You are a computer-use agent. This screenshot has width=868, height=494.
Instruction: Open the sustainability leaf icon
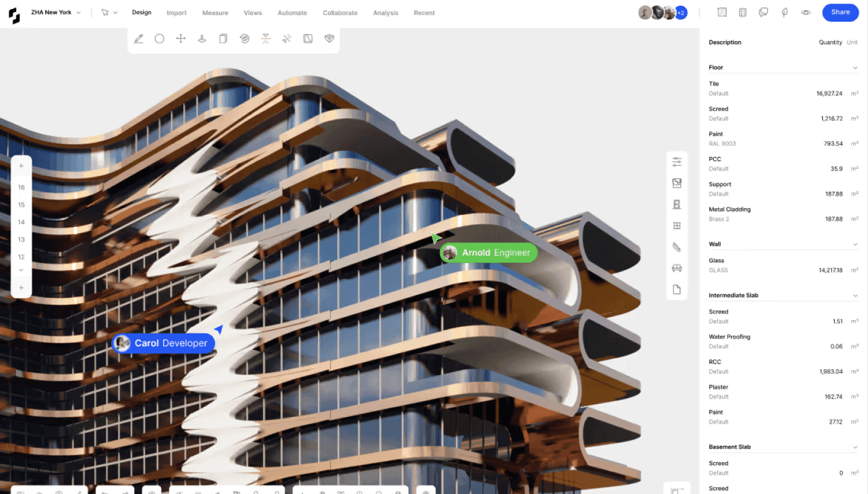(785, 12)
